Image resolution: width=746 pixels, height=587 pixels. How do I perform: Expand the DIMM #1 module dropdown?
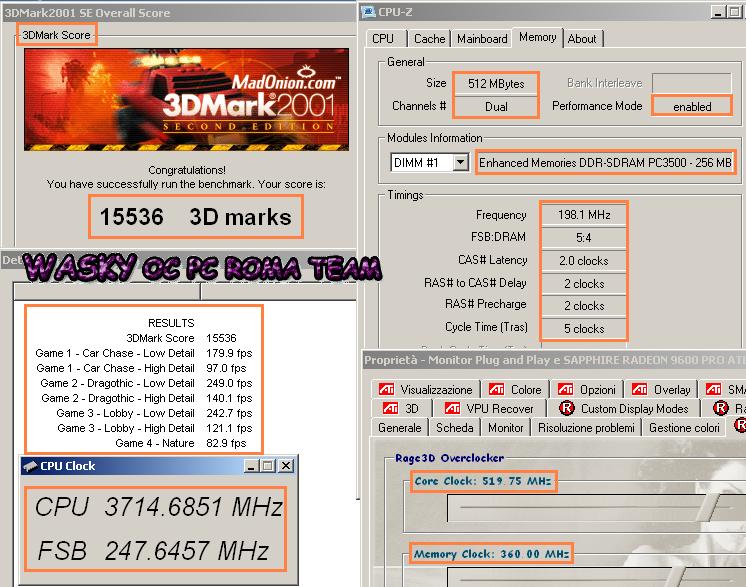[x=460, y=163]
